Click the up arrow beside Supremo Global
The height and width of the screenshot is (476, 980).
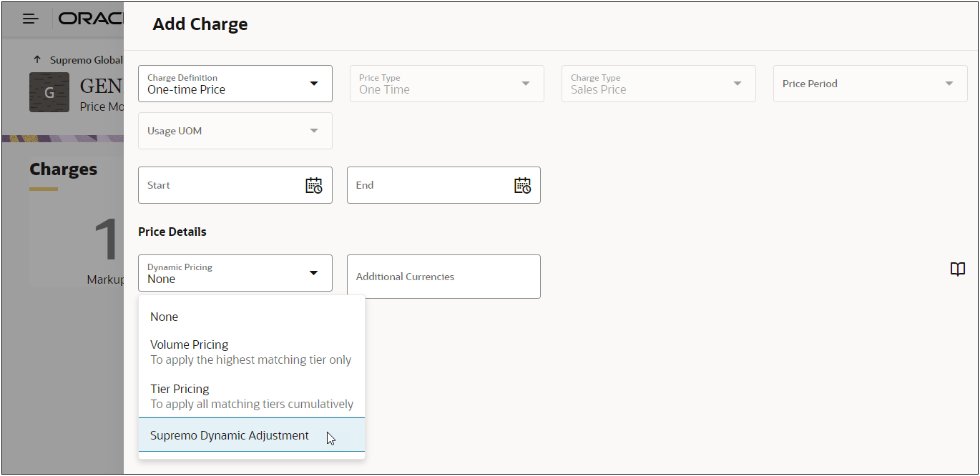(37, 60)
